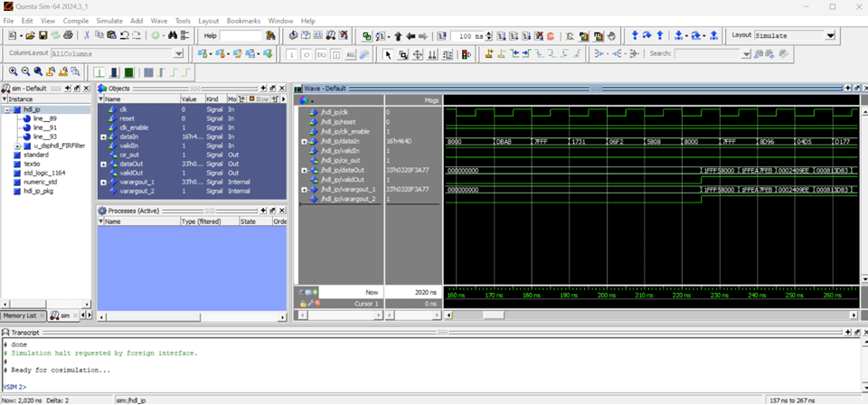Expand the dataIn signal in Objects panel
The height and width of the screenshot is (405, 868).
pyautogui.click(x=103, y=137)
